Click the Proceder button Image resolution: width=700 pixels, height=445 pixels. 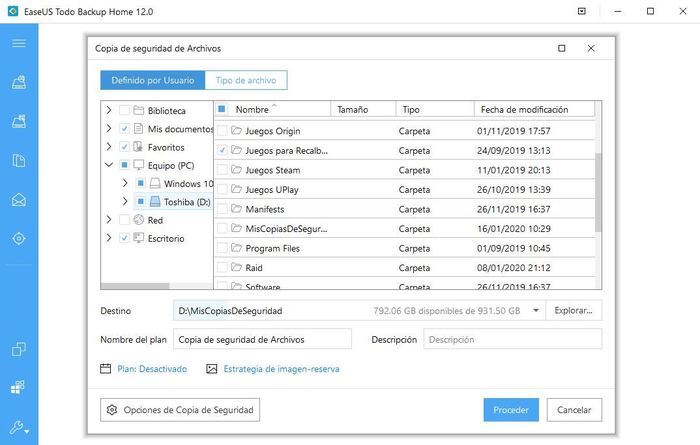tap(511, 410)
